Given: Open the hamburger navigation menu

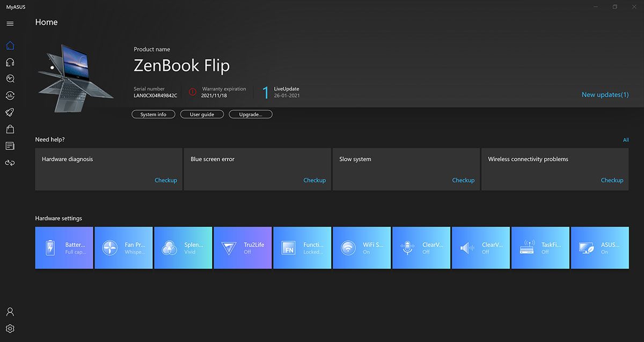Looking at the screenshot, I should [10, 24].
